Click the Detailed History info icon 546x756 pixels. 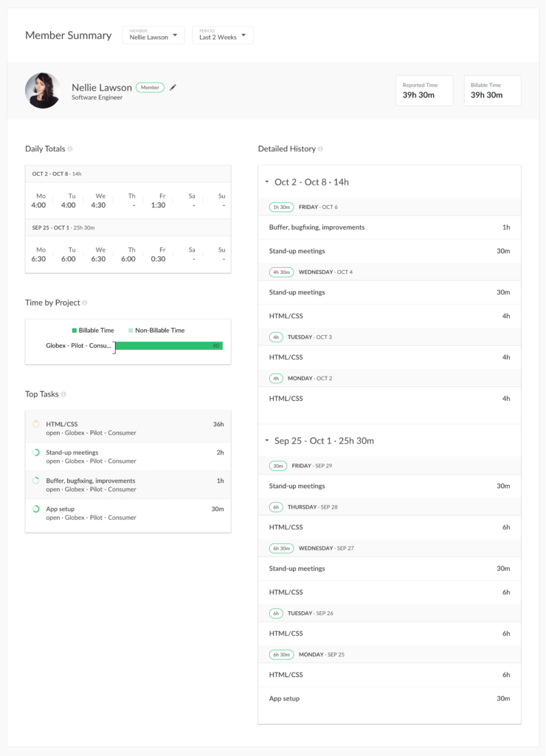pos(322,148)
